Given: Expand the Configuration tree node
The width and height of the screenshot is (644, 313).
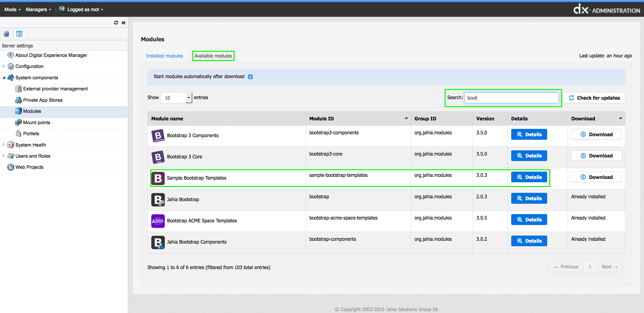Looking at the screenshot, I should point(4,66).
